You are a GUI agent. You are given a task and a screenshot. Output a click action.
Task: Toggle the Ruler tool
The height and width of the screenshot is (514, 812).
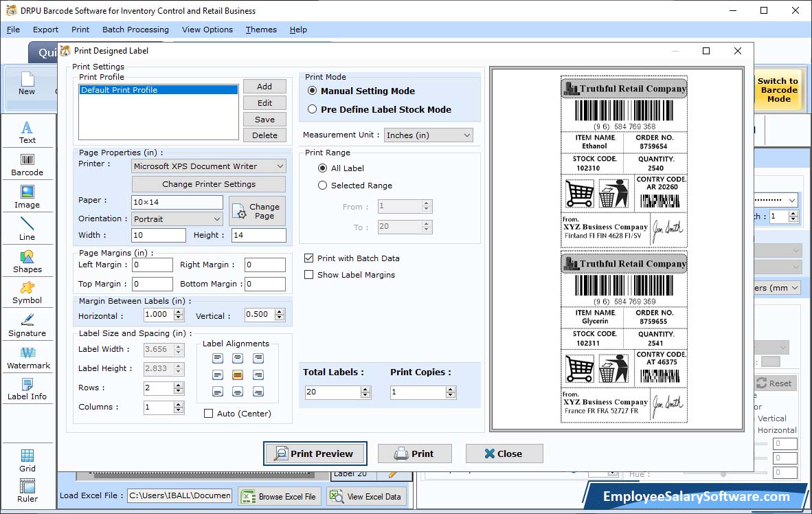(x=27, y=491)
